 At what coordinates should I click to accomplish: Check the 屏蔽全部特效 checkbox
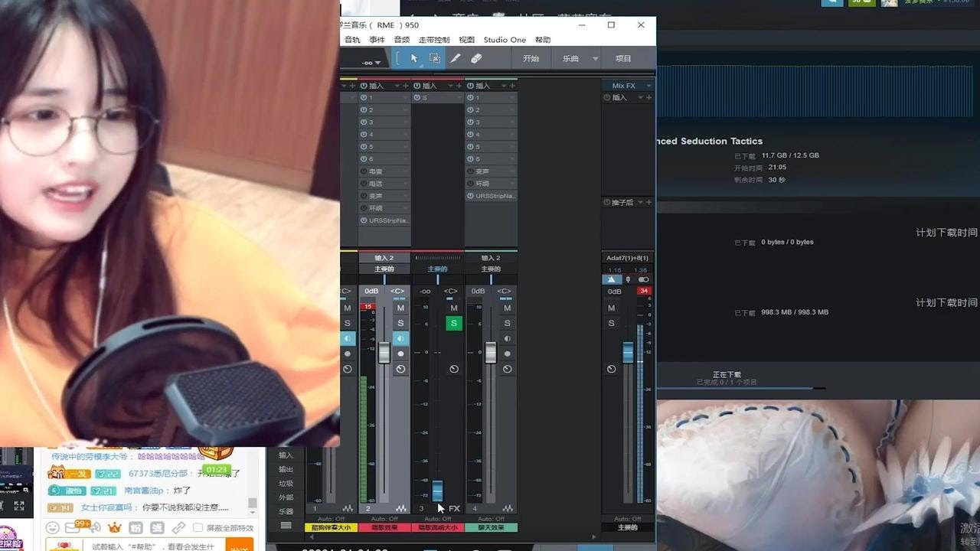(x=198, y=527)
